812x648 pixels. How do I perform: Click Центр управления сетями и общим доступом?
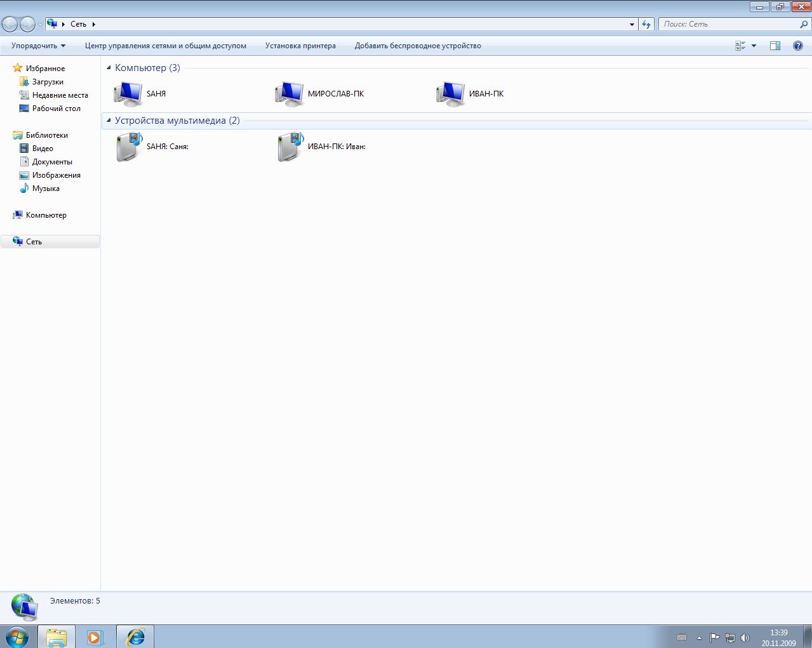[165, 46]
